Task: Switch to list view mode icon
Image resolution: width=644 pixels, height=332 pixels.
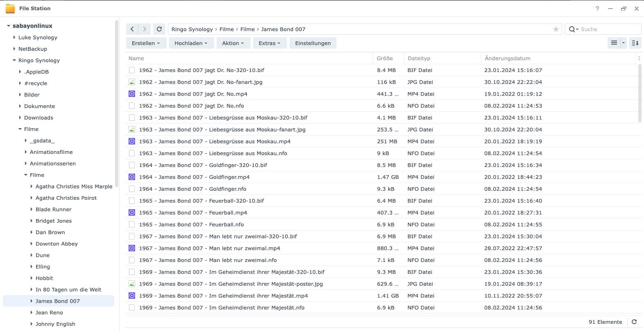Action: pyautogui.click(x=614, y=43)
